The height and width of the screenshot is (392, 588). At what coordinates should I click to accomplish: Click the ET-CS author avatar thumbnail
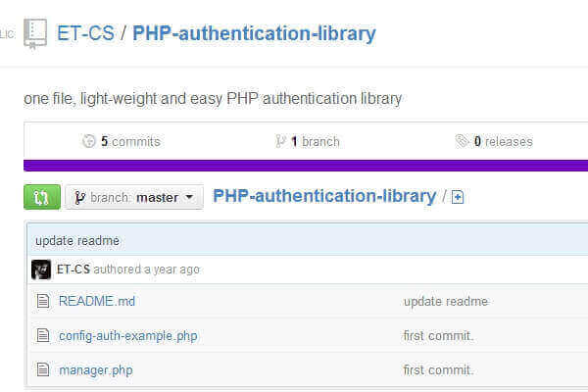click(41, 269)
